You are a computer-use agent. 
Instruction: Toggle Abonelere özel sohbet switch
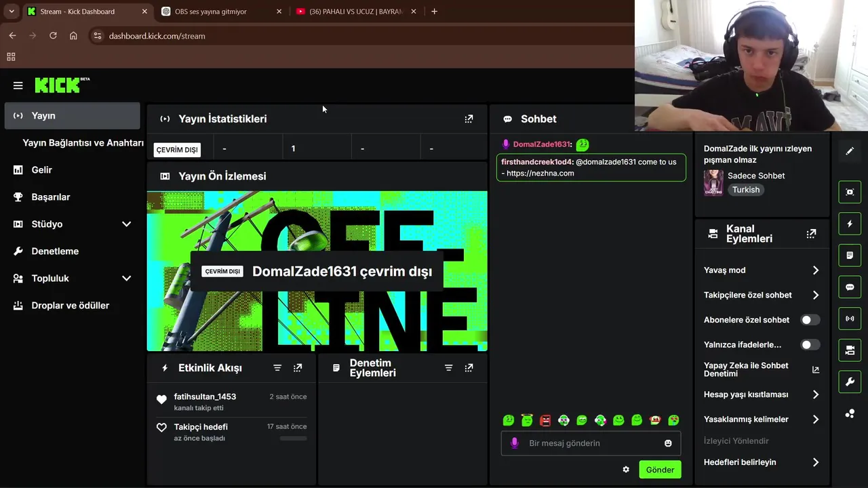810,320
